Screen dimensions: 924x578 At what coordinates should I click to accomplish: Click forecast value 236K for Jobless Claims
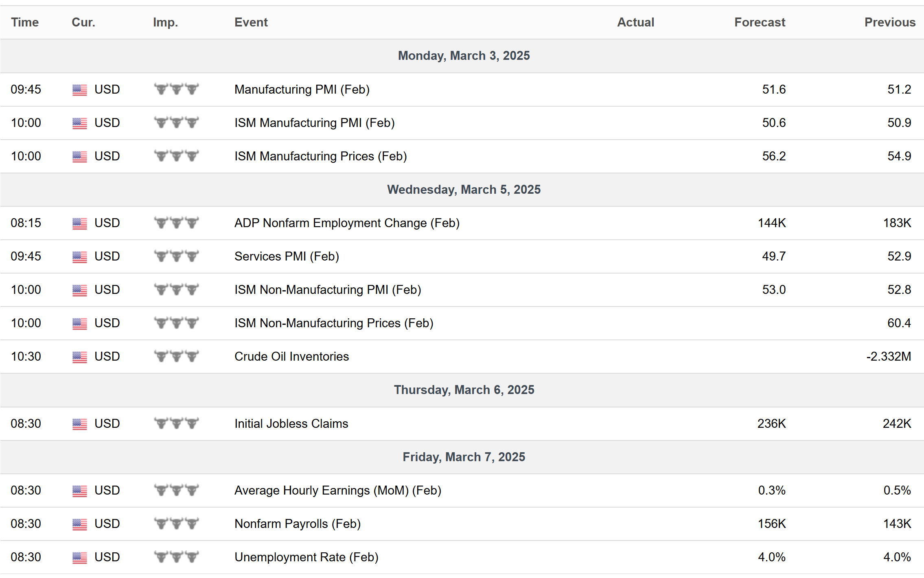(772, 424)
